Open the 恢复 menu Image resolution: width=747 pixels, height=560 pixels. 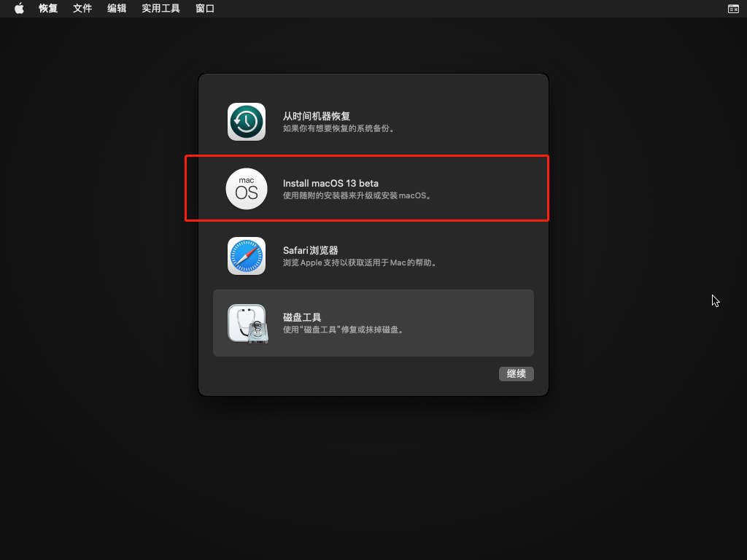coord(48,9)
